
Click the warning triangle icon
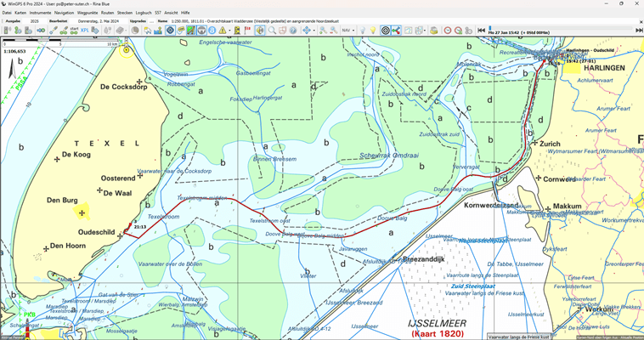[x=222, y=31]
